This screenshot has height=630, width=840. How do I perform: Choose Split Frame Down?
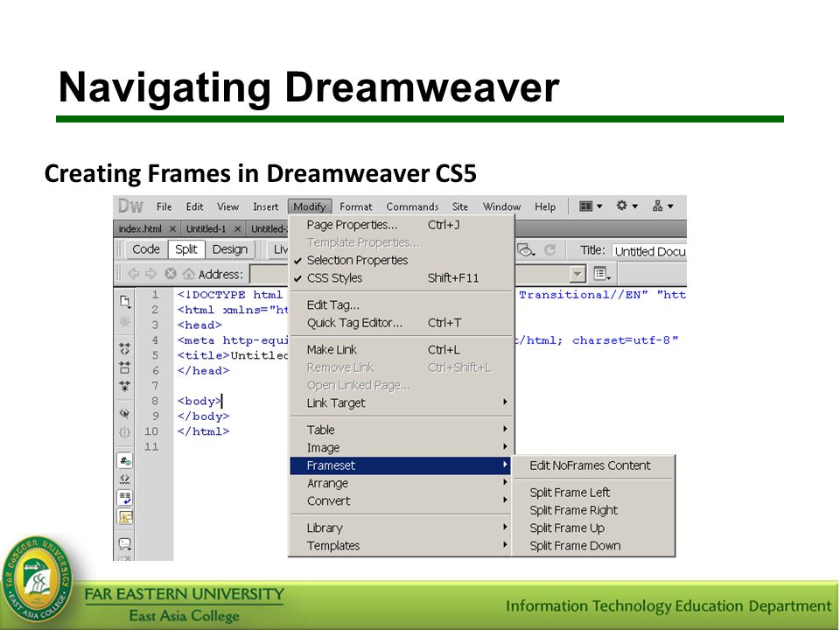[593, 545]
